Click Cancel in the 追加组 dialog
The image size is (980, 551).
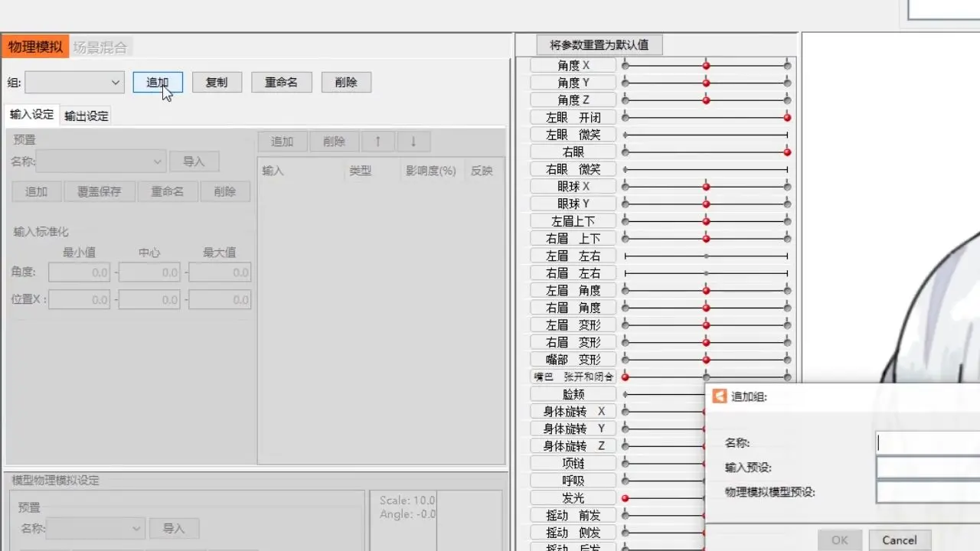(x=900, y=540)
